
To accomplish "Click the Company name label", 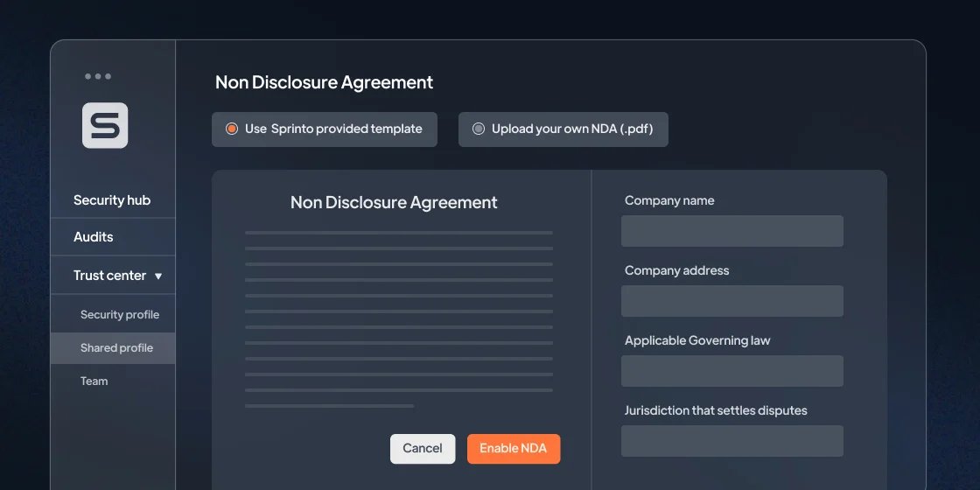I will click(669, 200).
